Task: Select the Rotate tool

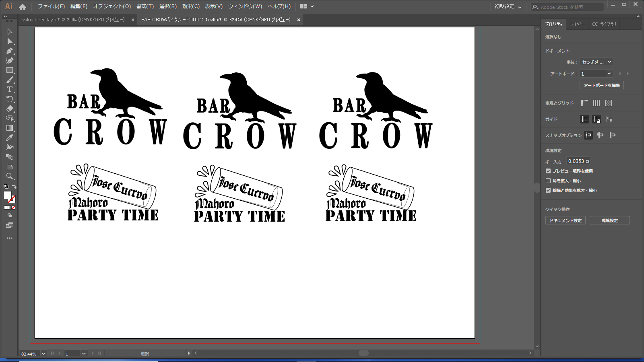Action: [x=10, y=99]
